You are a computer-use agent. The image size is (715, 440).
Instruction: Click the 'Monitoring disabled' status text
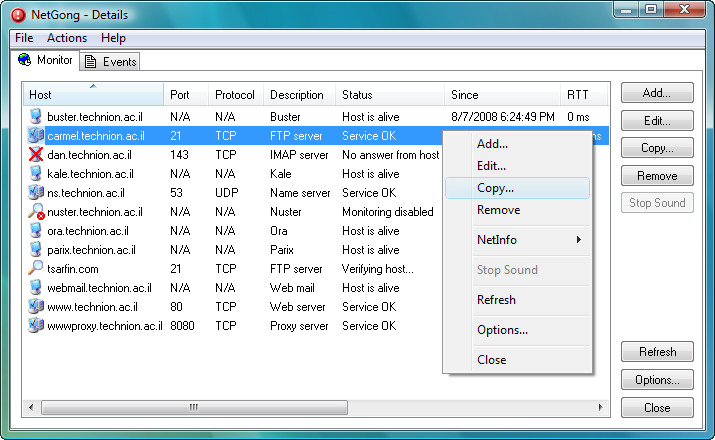[x=388, y=212]
